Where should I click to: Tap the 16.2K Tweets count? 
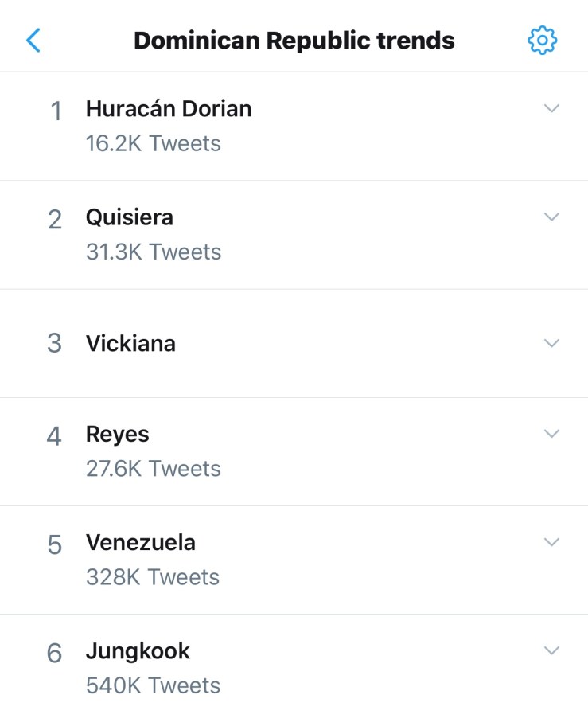coord(154,144)
